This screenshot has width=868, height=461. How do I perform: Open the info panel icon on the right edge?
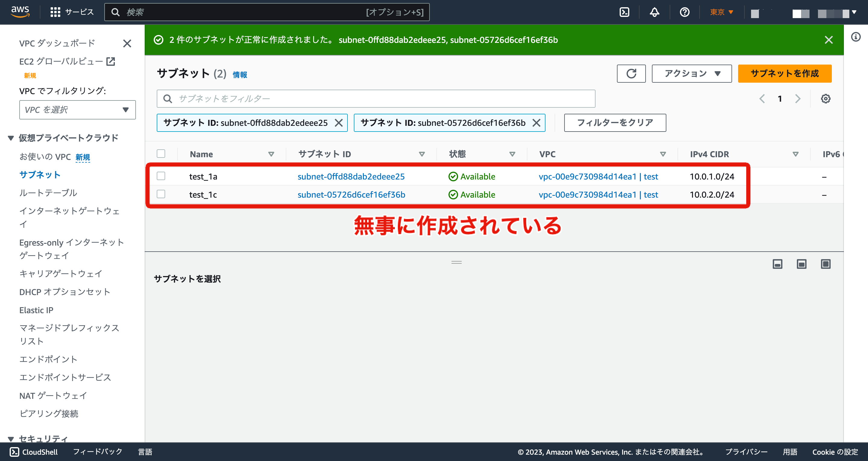tap(856, 37)
